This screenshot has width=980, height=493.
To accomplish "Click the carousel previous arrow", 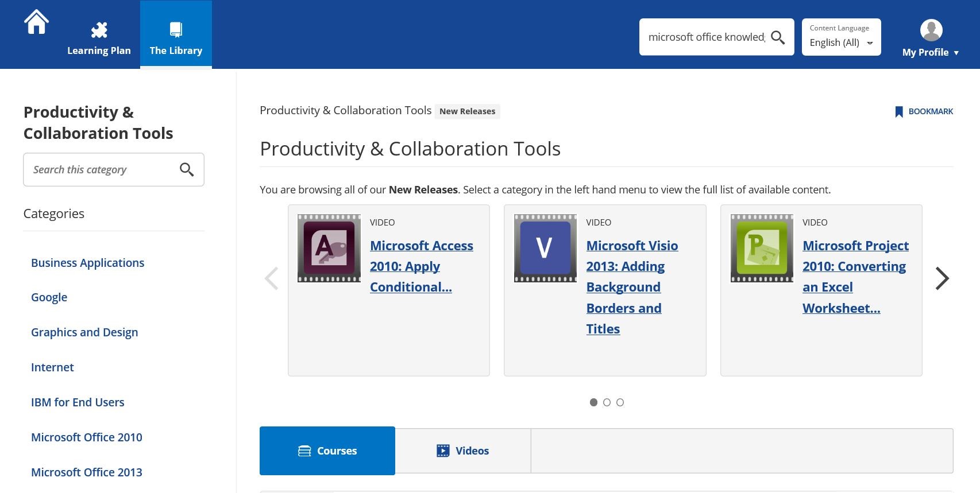I will tap(271, 278).
